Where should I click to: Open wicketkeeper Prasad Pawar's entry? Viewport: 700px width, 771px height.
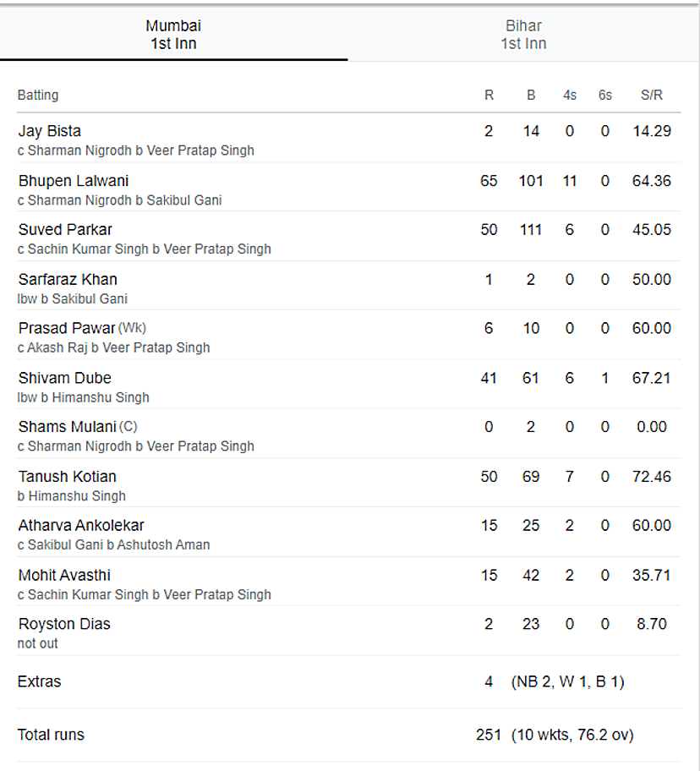(67, 328)
